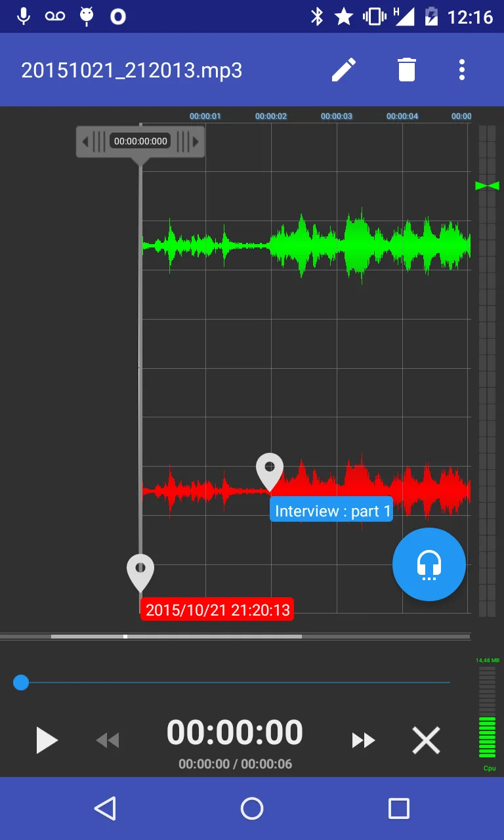This screenshot has height=840, width=504.
Task: Nudge playhead right with right arrow
Action: 196,141
